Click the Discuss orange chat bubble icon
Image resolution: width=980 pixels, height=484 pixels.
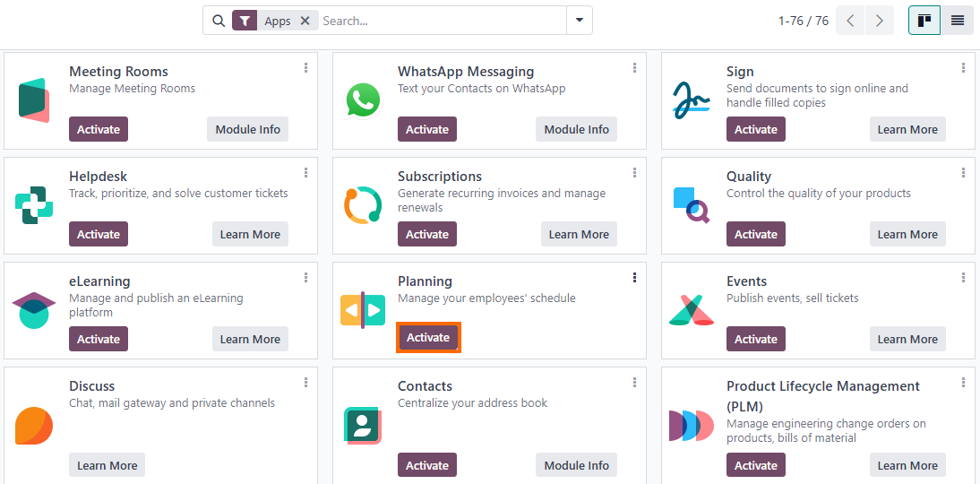pos(34,426)
